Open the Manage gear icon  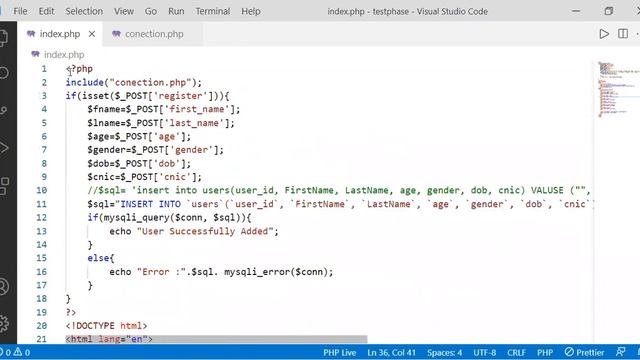pos(4,323)
